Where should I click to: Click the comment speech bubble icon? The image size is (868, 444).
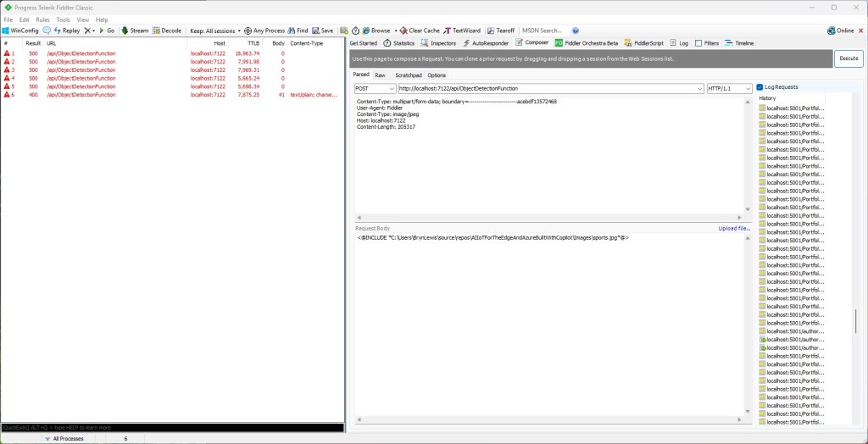pyautogui.click(x=47, y=31)
